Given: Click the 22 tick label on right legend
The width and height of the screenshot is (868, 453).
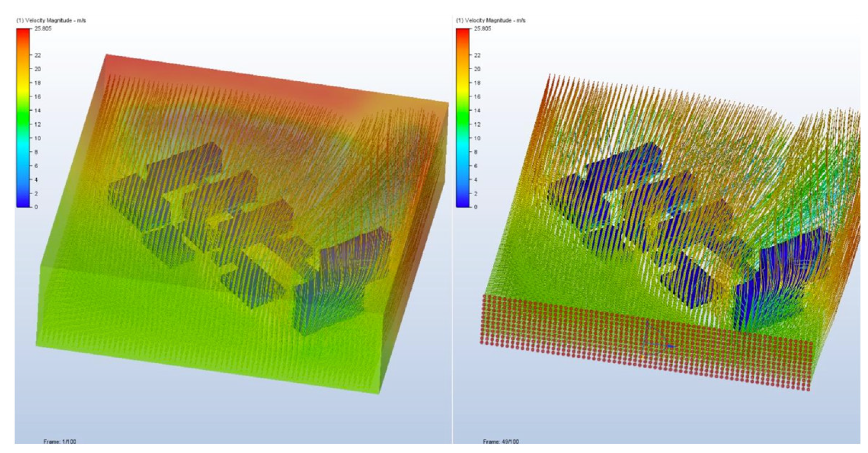Looking at the screenshot, I should click(477, 55).
